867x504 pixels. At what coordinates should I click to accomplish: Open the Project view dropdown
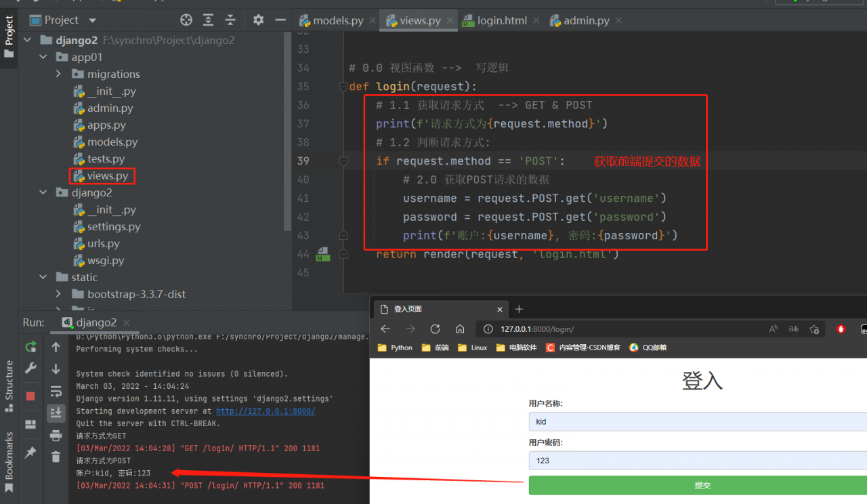click(93, 20)
